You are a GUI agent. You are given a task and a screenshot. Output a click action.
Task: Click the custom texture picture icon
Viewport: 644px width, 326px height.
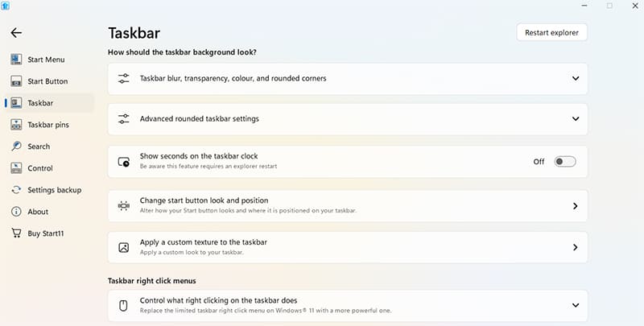click(124, 247)
